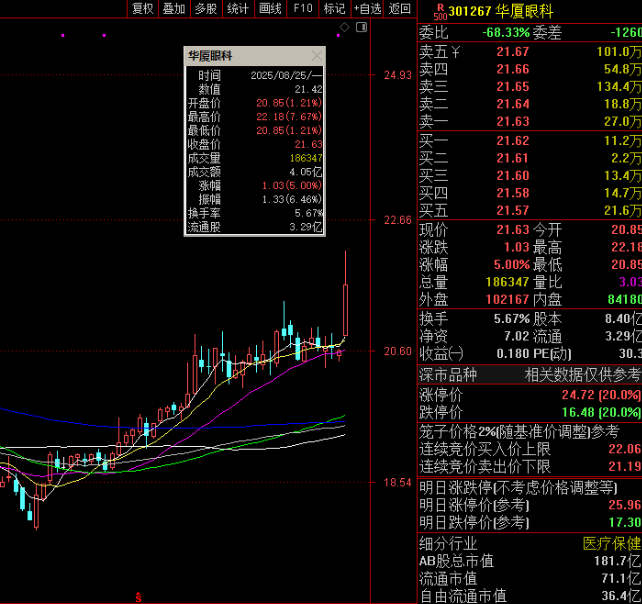Click the 18.54 price axis label
Screen dimensions: 642x604
[397, 482]
